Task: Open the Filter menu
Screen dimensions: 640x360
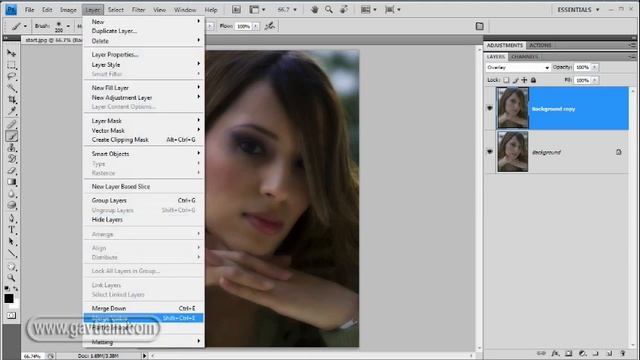Action: coord(138,9)
